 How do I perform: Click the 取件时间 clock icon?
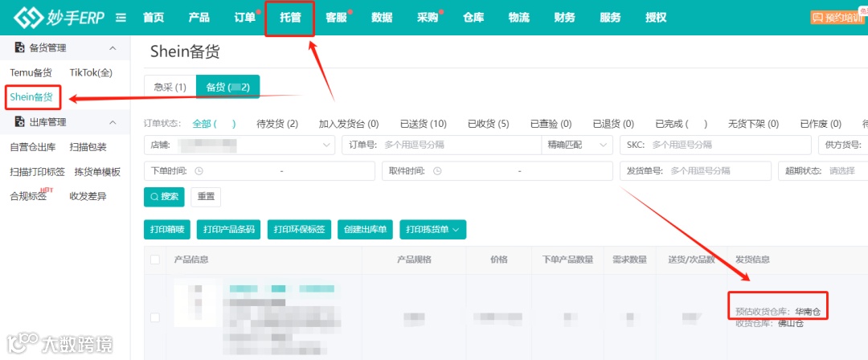[437, 171]
